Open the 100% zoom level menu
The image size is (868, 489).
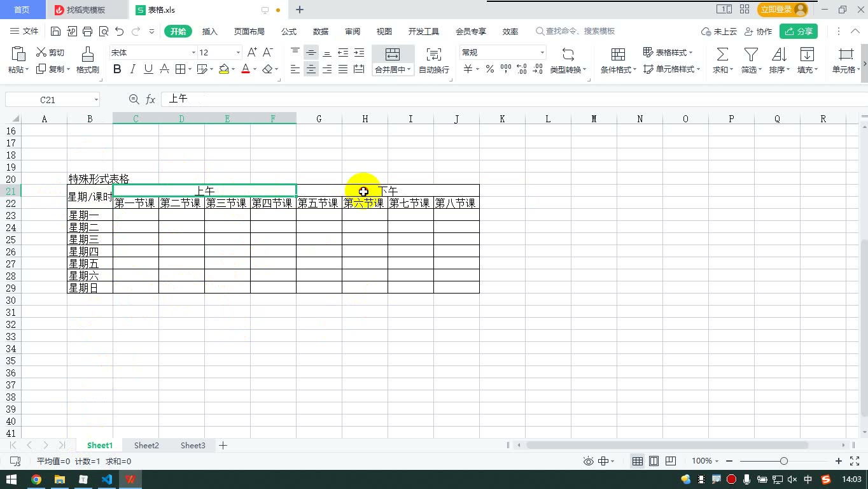(x=704, y=461)
